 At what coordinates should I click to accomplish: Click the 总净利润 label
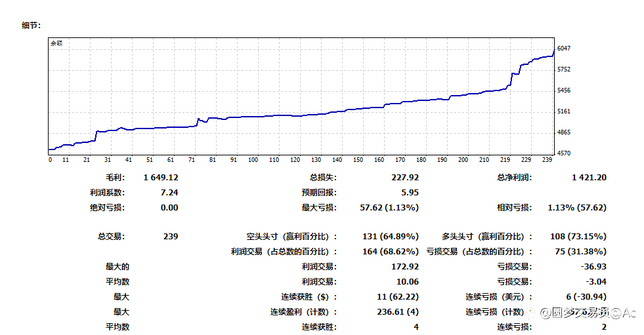pos(515,178)
